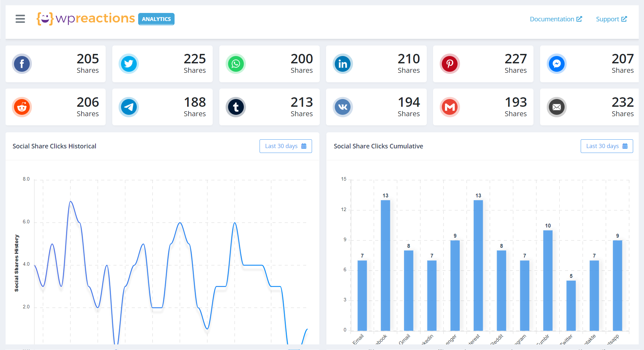Click the 232 Shares count
Viewport: 644px width, 350px height.
click(623, 107)
